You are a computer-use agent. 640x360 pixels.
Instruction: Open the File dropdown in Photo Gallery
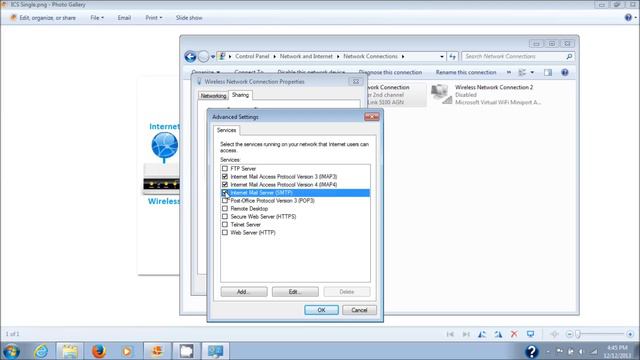pos(97,18)
